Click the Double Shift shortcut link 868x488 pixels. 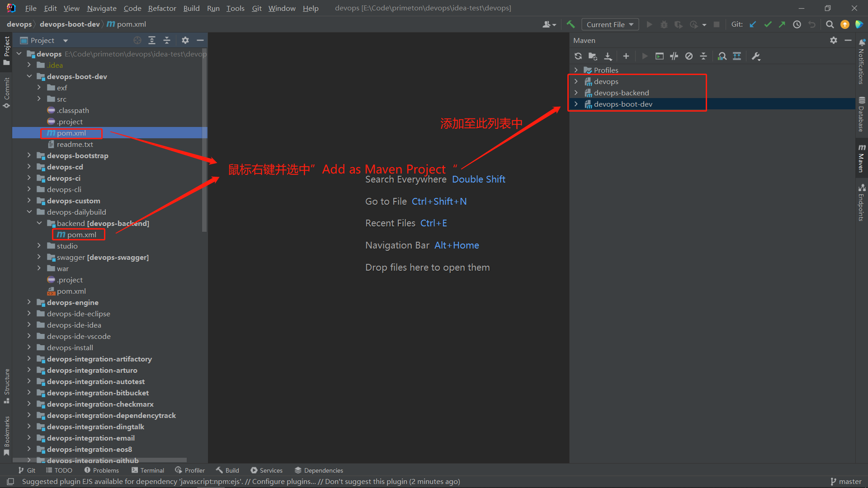tap(478, 179)
